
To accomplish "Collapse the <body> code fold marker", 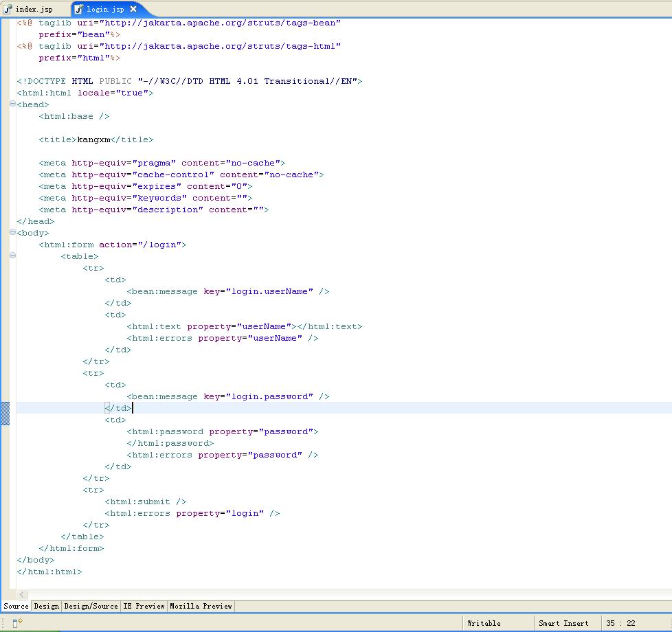I will 12,232.
